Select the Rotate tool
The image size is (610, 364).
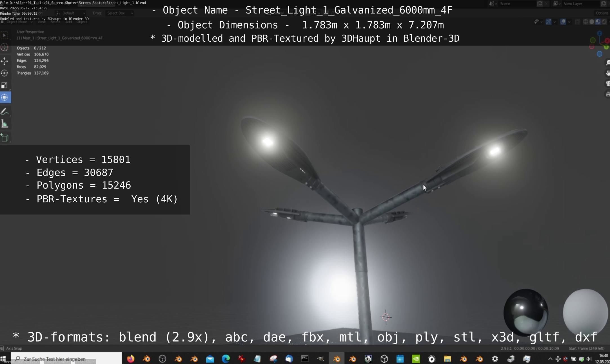[5, 73]
